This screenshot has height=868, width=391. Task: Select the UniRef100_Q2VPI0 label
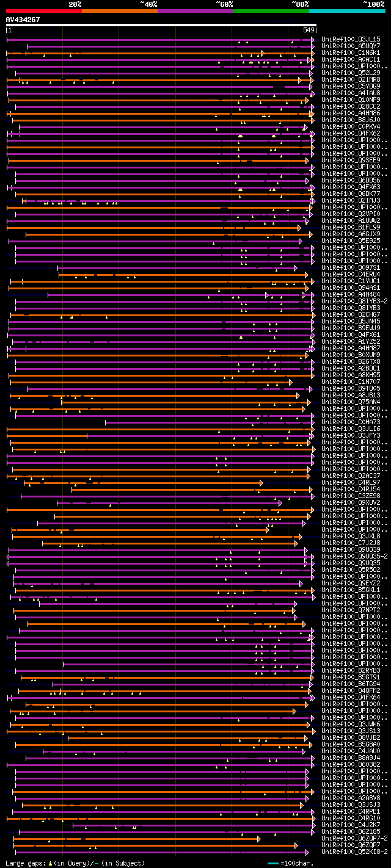351,214
